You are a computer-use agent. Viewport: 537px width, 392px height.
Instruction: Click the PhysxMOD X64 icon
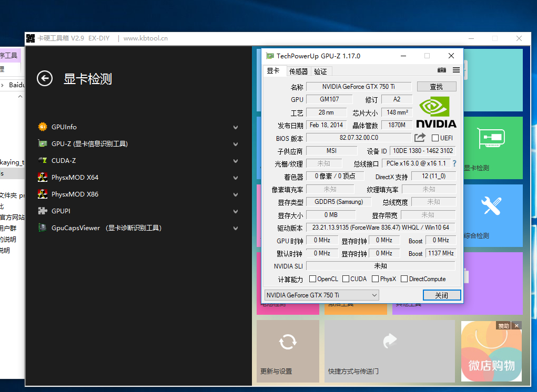(x=43, y=177)
